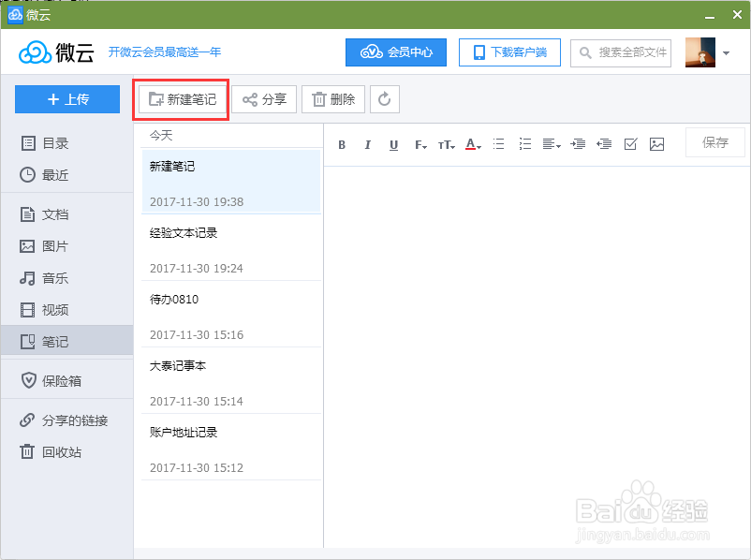
Task: Open the 大泰记事本 note
Action: (231, 381)
